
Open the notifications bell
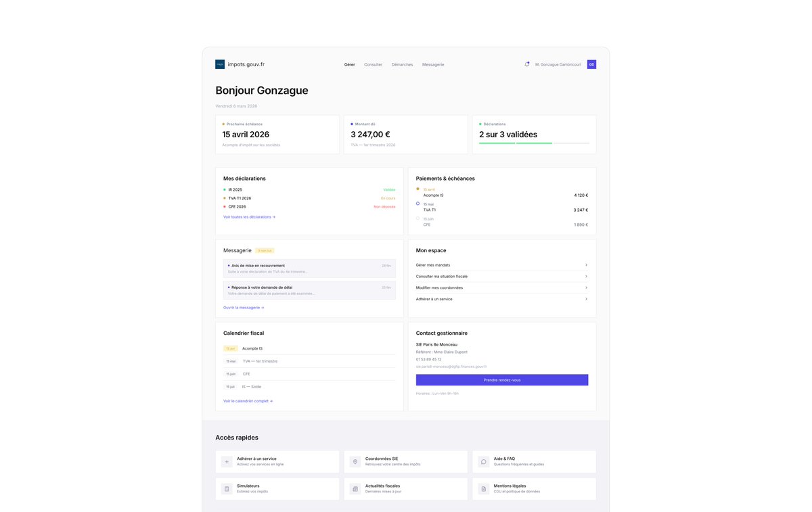pos(527,64)
